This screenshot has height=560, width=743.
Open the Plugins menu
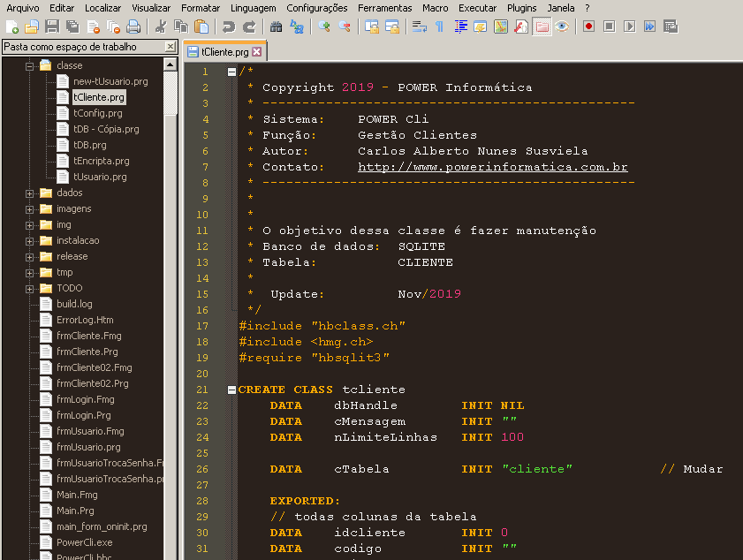pyautogui.click(x=522, y=8)
